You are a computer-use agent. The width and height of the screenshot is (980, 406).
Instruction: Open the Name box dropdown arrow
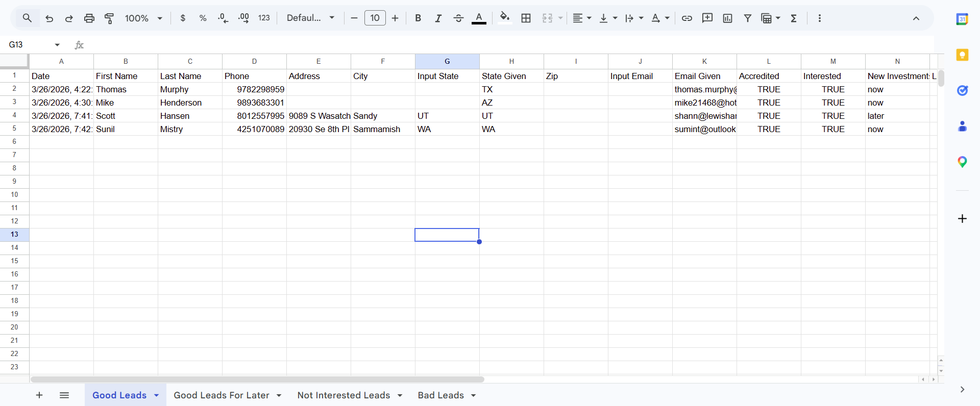57,45
